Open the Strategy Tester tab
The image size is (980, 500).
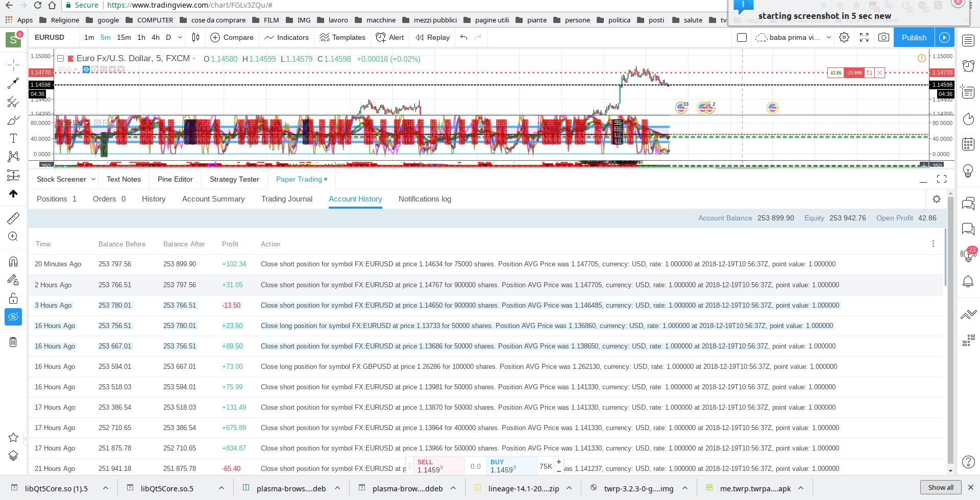coord(234,179)
